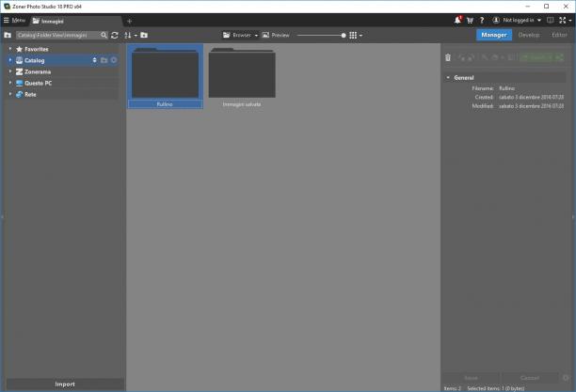576x392 pixels.
Task: Open the hamburger Menu button
Action: coord(14,21)
